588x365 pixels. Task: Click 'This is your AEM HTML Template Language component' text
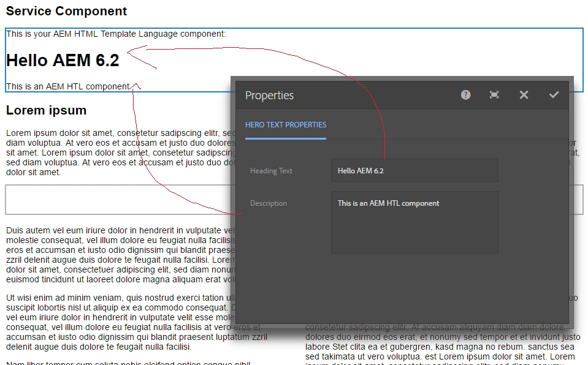point(116,34)
